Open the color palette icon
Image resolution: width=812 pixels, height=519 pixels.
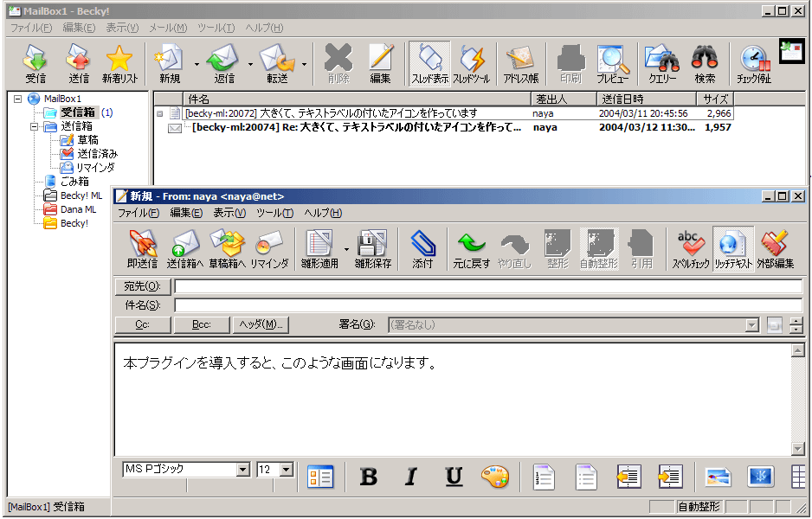coord(495,477)
